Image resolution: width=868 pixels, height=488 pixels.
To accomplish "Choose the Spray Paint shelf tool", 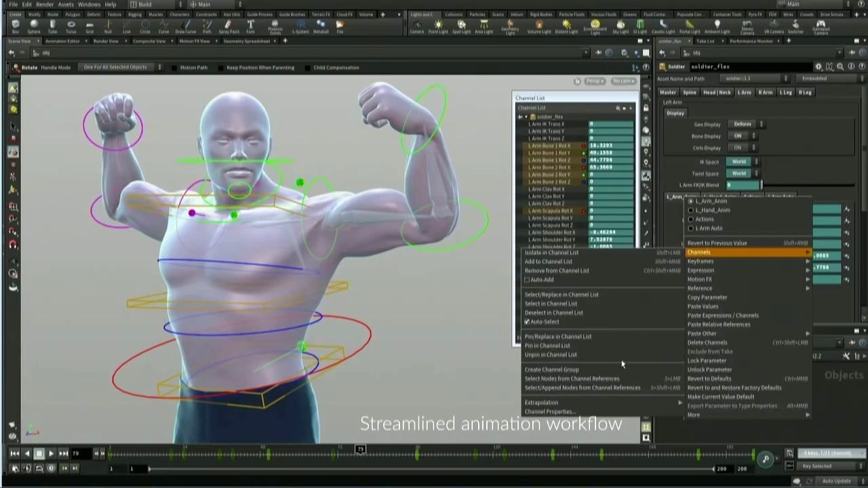I will coord(229,26).
